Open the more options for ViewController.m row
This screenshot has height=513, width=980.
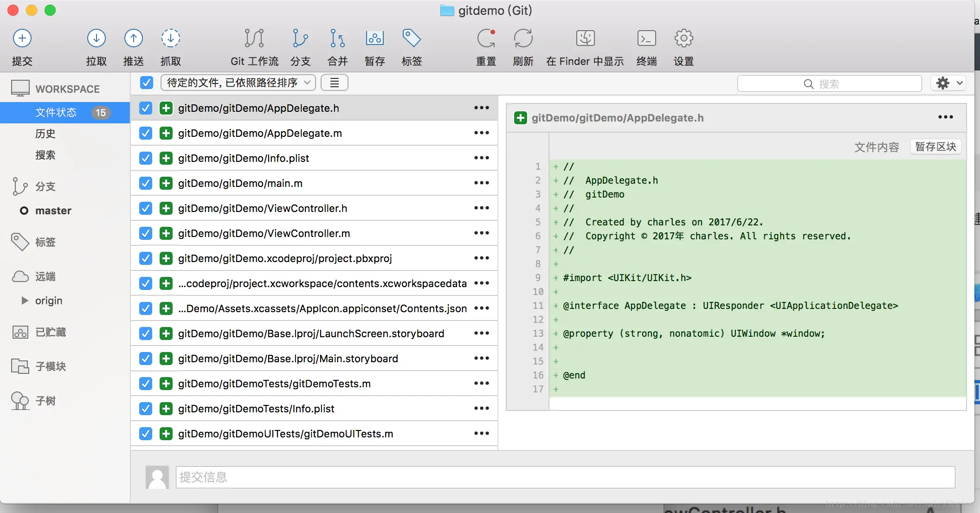tap(481, 233)
